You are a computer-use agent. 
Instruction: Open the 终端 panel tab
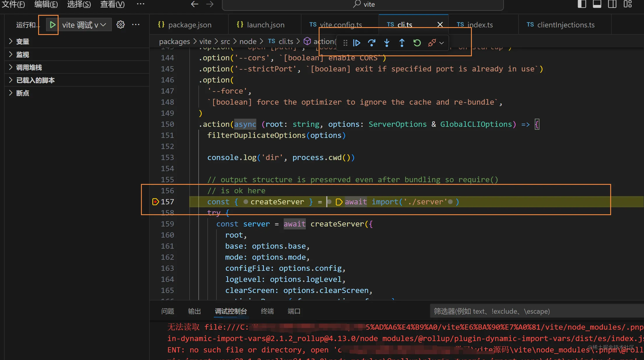(x=267, y=311)
